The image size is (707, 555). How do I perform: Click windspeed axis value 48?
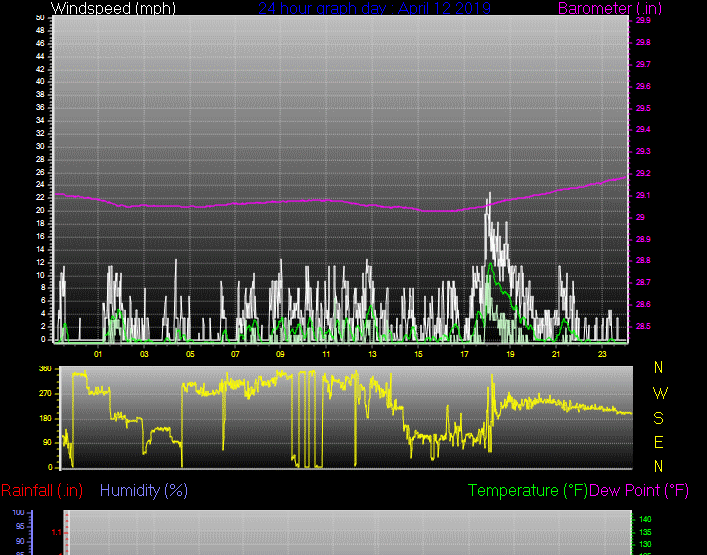click(x=40, y=31)
